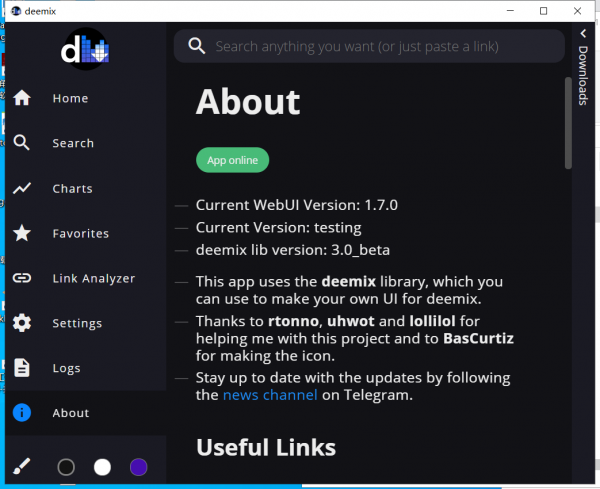
Task: Open the Home menu label
Action: 70,98
